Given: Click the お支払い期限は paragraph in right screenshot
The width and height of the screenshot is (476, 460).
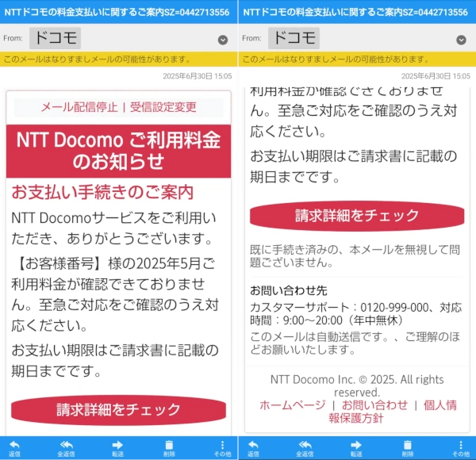Looking at the screenshot, I should coord(353,167).
